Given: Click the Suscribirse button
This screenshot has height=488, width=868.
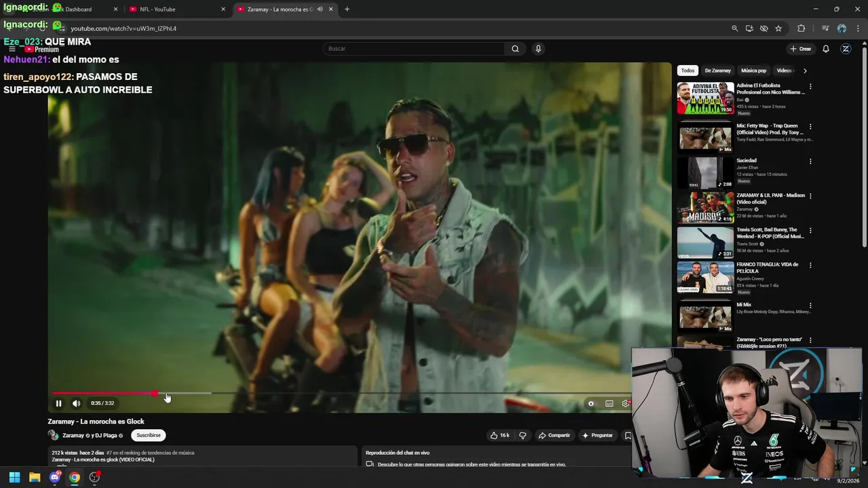Looking at the screenshot, I should tap(149, 435).
